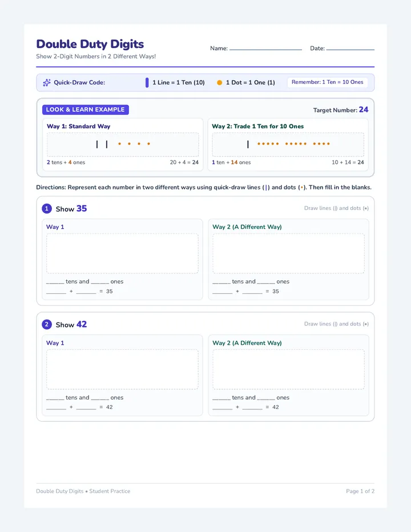Click the '10 + 14 = 24' equation
Image resolution: width=411 pixels, height=532 pixels.
click(348, 162)
